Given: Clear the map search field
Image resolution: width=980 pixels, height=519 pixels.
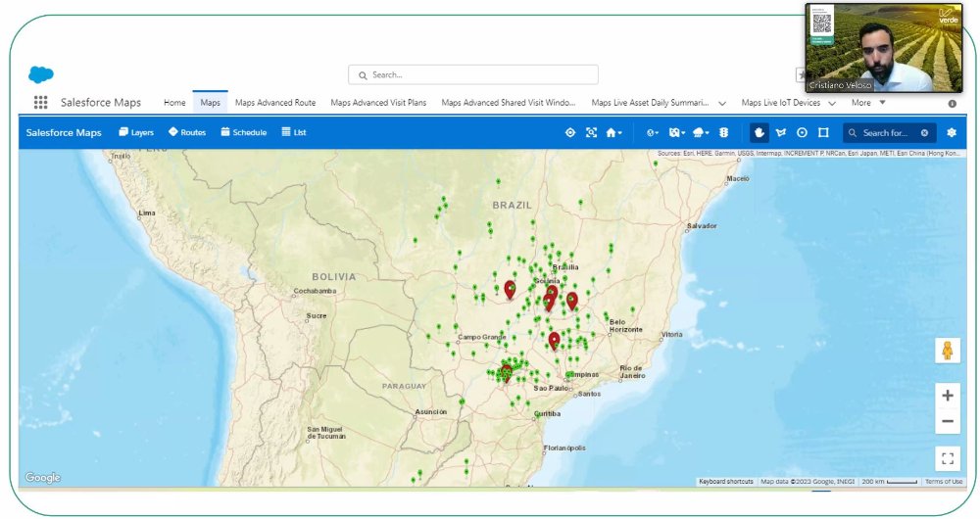Looking at the screenshot, I should 924,132.
